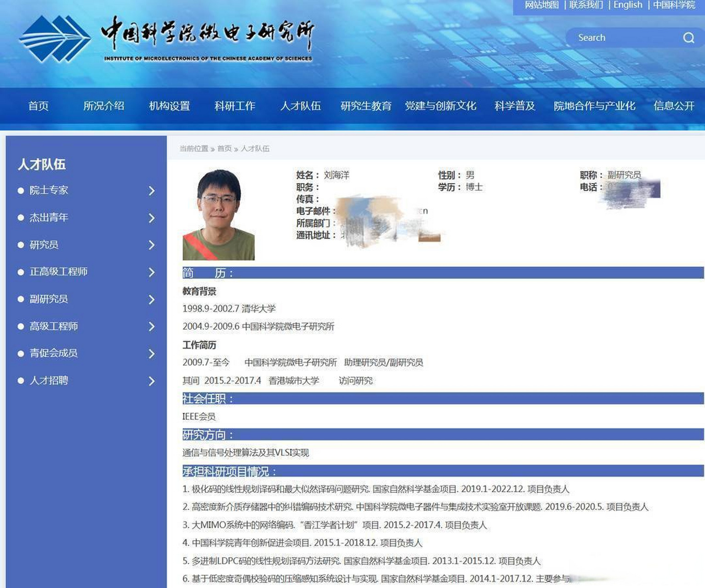Expand the 青促会成员 sidebar arrow
The image size is (705, 588).
pos(152,354)
